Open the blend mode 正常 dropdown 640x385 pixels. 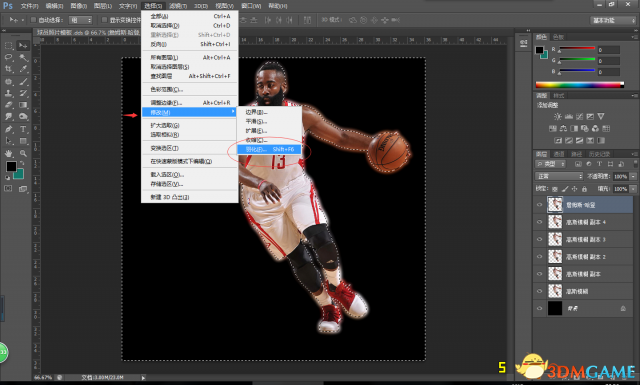(x=559, y=176)
